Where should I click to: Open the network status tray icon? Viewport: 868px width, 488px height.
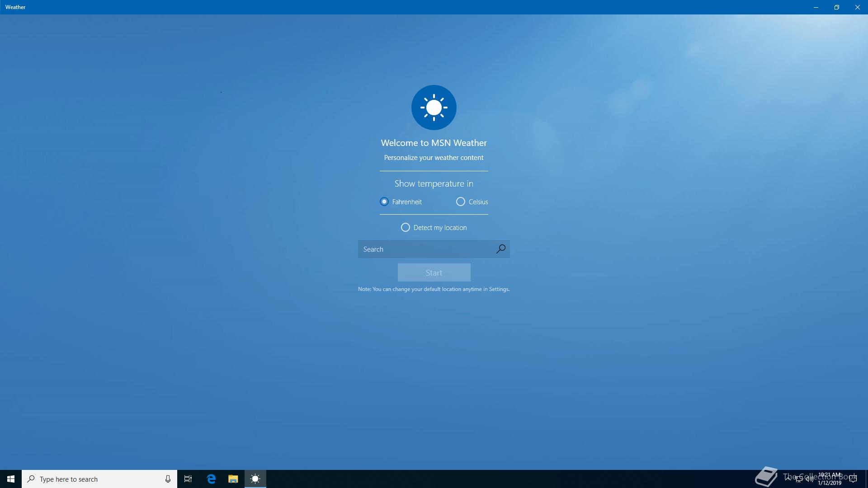click(x=799, y=479)
